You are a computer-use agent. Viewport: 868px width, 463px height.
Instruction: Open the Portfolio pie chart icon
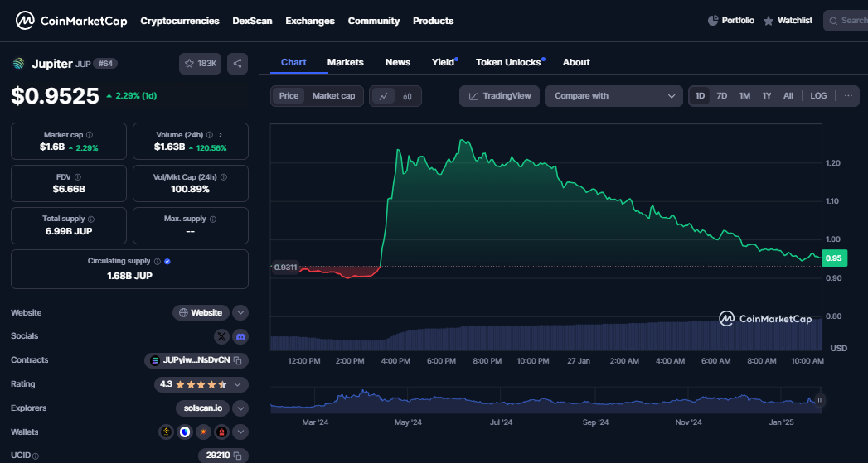[713, 21]
